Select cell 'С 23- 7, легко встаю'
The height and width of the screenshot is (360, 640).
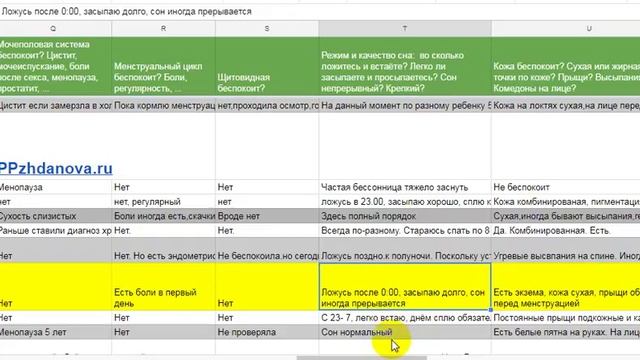[x=405, y=318]
